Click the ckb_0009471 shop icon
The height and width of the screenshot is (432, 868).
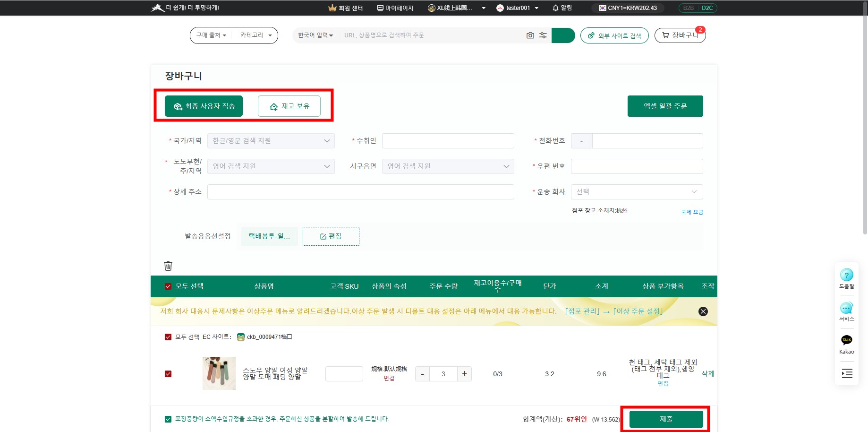point(241,337)
